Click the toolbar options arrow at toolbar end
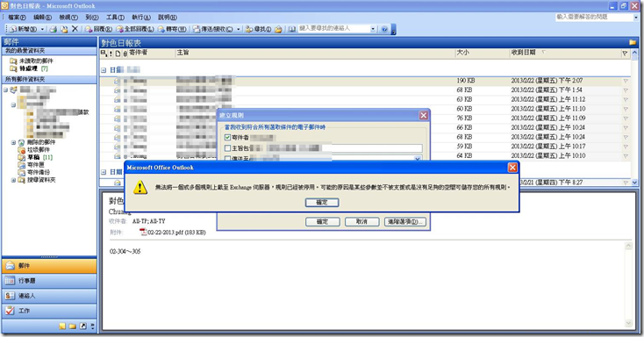The width and height of the screenshot is (644, 337). [393, 30]
